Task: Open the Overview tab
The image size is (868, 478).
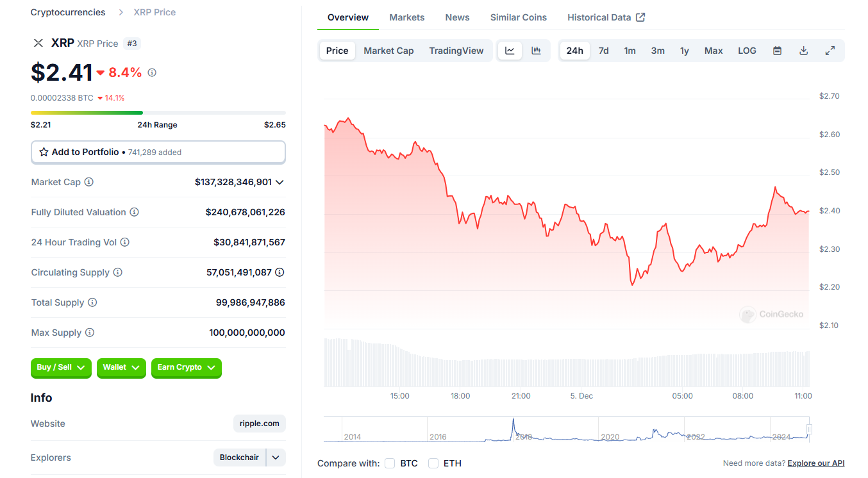Action: pyautogui.click(x=348, y=17)
